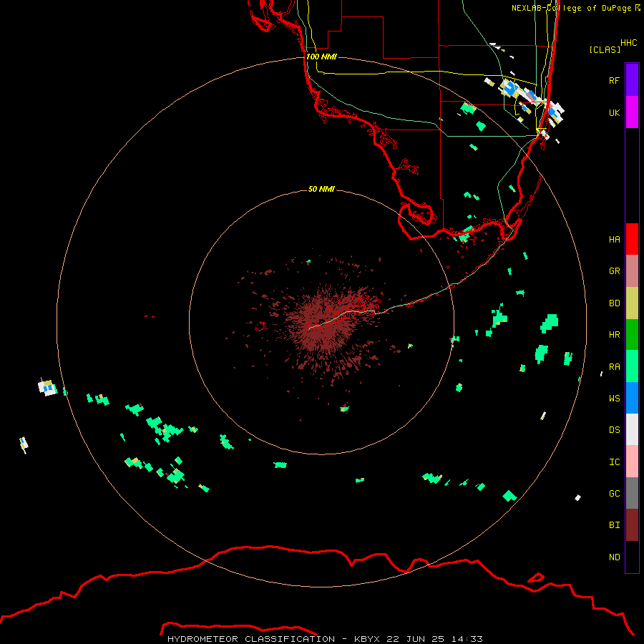Click the WS legend label
644x644 pixels.
[614, 399]
